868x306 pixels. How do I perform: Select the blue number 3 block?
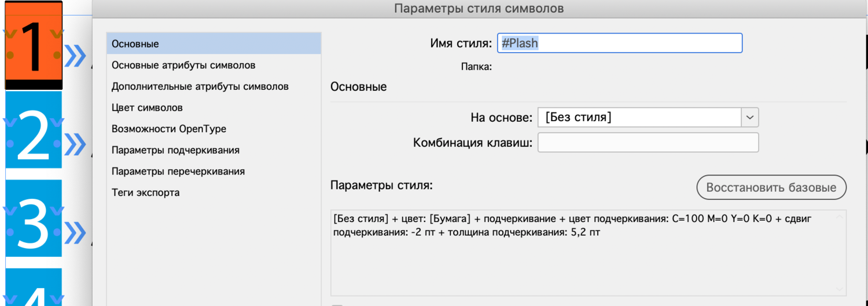coord(34,223)
